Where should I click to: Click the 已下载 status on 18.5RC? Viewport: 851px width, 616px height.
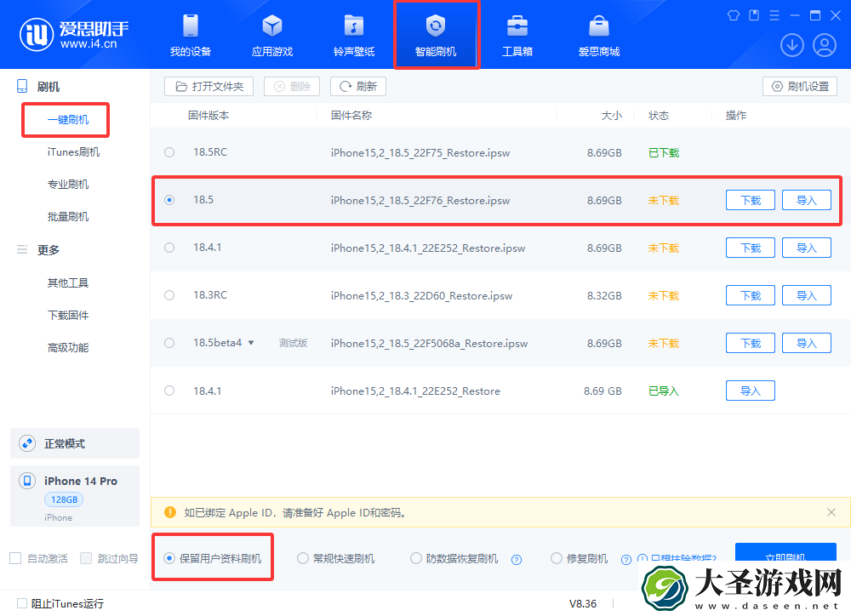[x=664, y=152]
